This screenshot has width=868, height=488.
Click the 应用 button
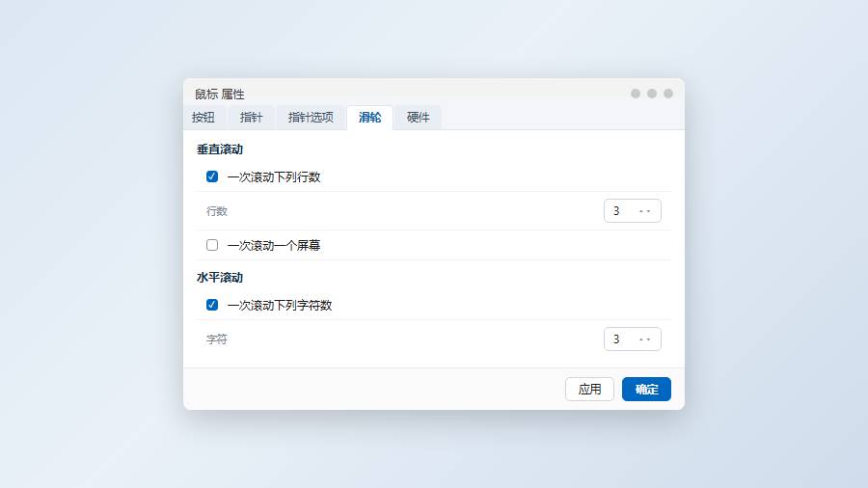point(589,389)
